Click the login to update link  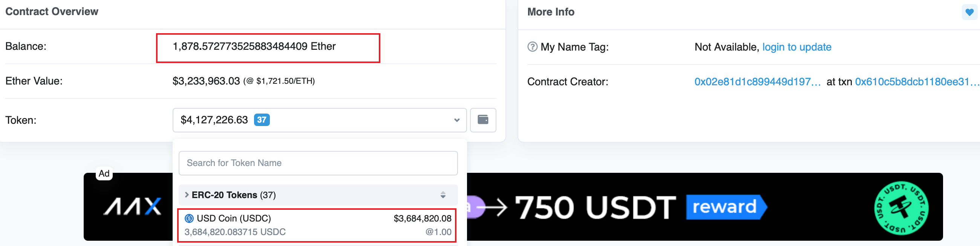tap(797, 47)
